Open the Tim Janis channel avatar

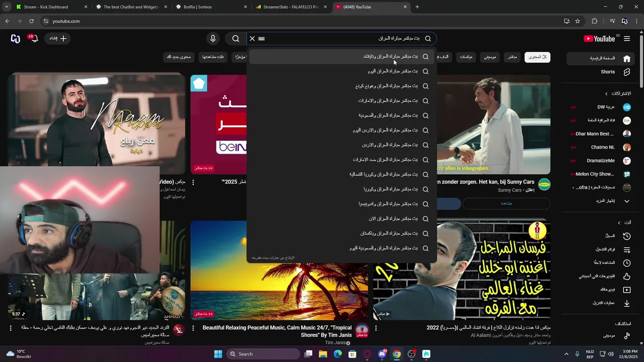[361, 330]
